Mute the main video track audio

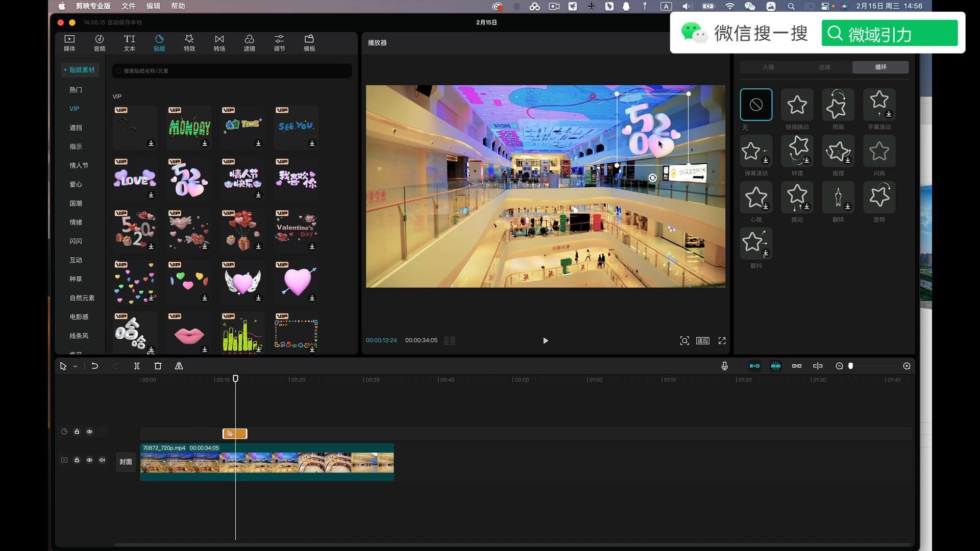tap(102, 460)
